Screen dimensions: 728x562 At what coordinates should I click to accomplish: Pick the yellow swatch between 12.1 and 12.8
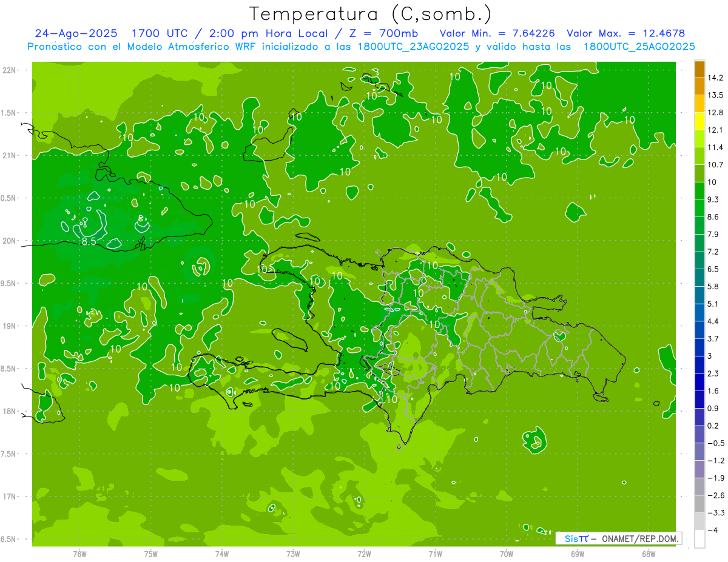pos(699,121)
